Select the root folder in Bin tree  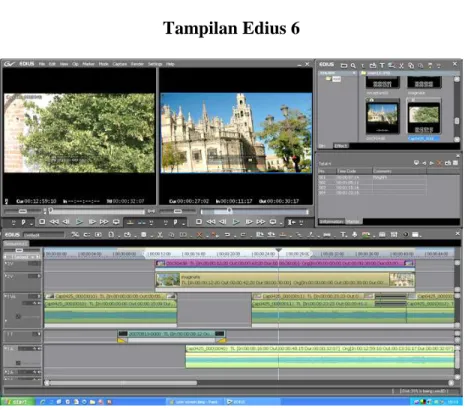333,79
